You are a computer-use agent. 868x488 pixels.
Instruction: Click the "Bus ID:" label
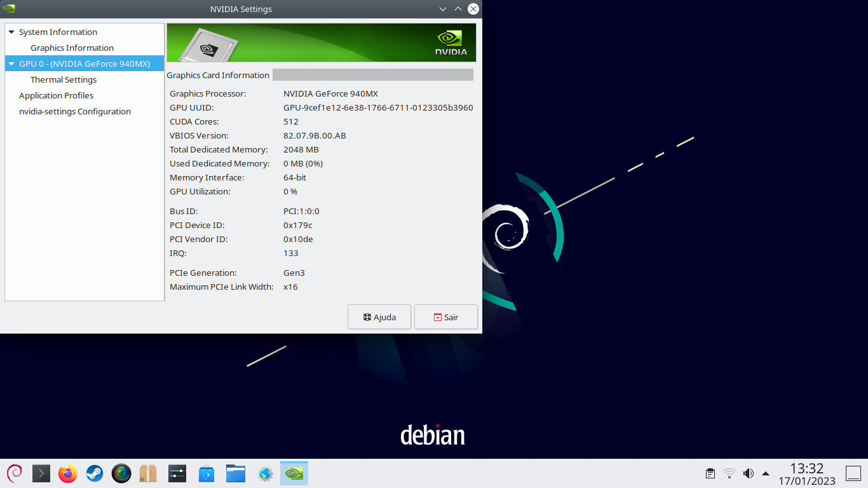coord(184,211)
